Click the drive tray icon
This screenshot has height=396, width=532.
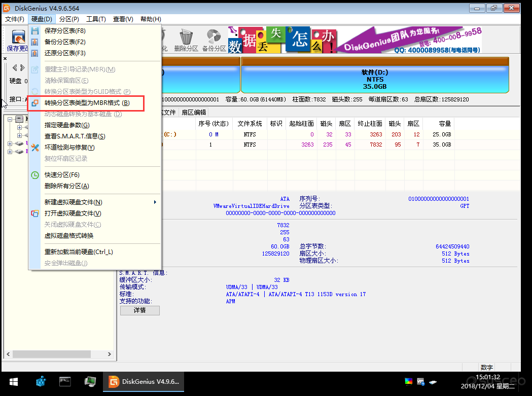pos(433,382)
